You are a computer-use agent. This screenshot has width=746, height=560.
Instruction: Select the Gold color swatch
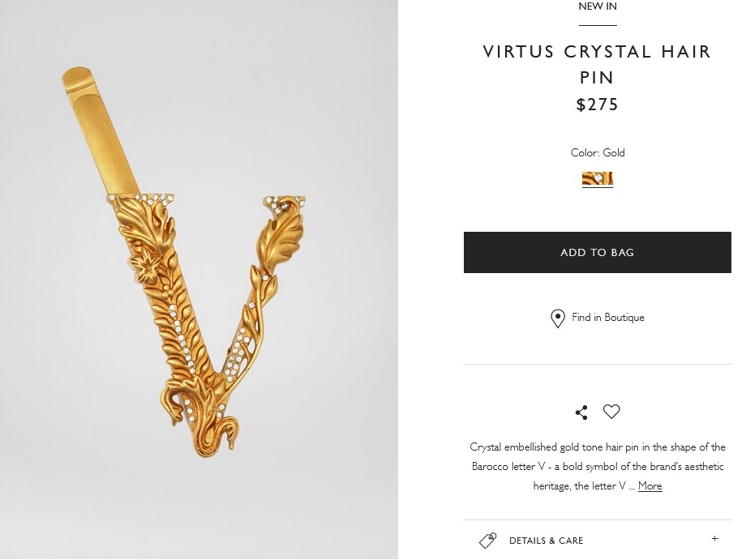[597, 179]
